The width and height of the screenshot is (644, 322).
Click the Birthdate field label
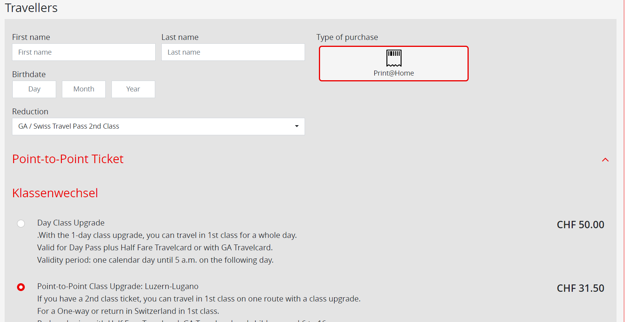coord(29,74)
